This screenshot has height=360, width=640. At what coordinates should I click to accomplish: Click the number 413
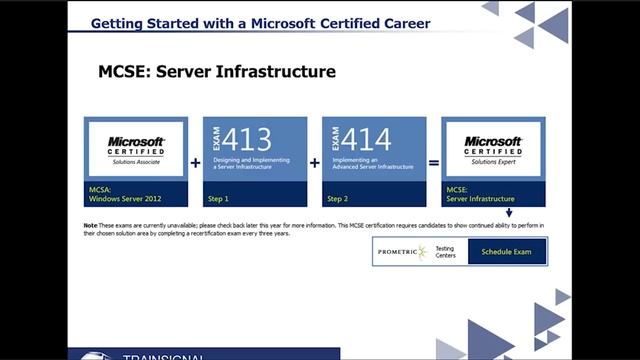(x=247, y=139)
